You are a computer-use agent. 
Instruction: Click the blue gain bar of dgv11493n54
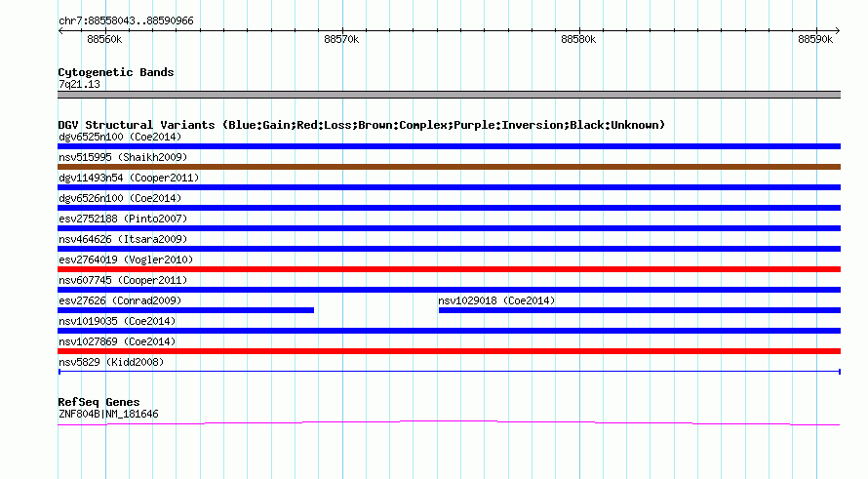pos(449,187)
